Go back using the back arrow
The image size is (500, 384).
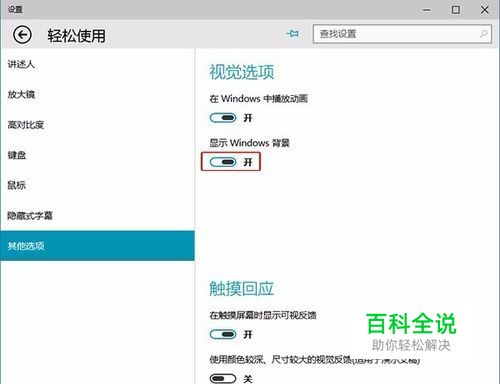(22, 35)
